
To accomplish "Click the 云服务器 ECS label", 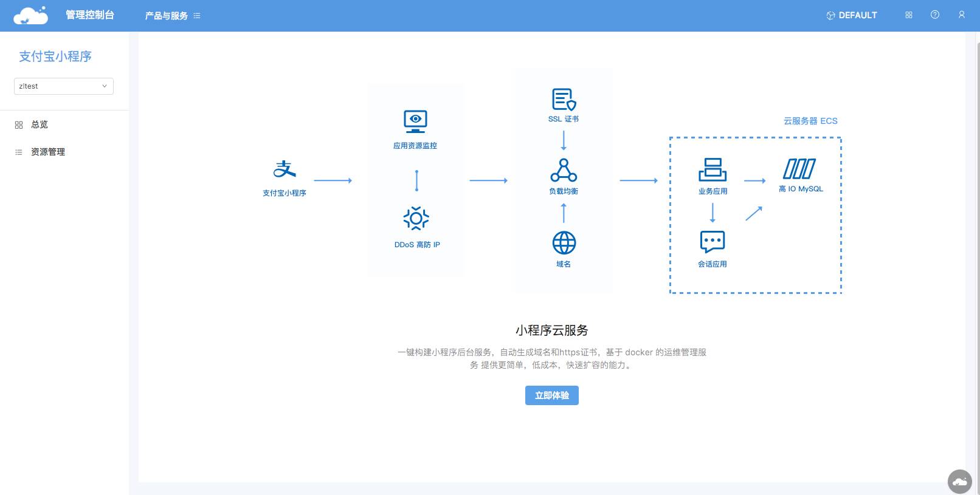I will click(x=810, y=121).
